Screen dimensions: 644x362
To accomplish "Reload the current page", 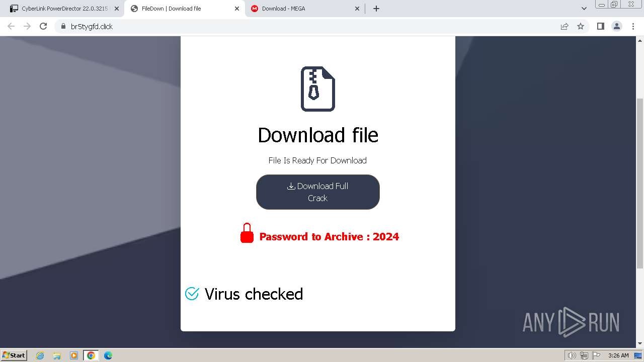I will tap(43, 26).
